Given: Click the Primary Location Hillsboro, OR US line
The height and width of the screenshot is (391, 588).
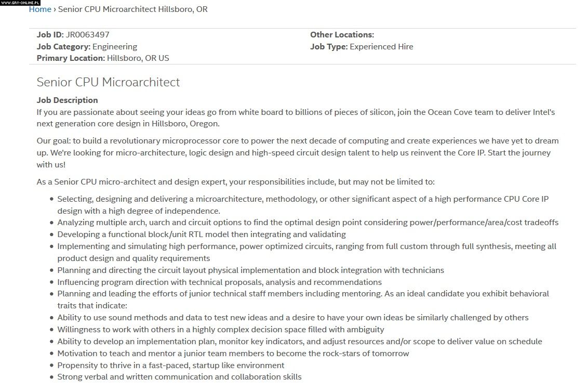Looking at the screenshot, I should 103,58.
